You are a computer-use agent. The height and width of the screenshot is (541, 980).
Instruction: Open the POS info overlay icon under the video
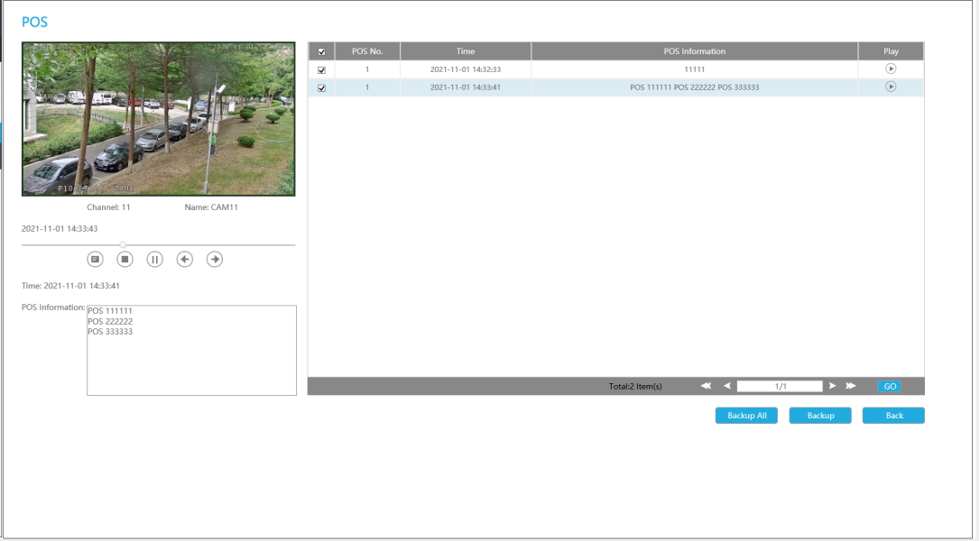click(x=95, y=260)
